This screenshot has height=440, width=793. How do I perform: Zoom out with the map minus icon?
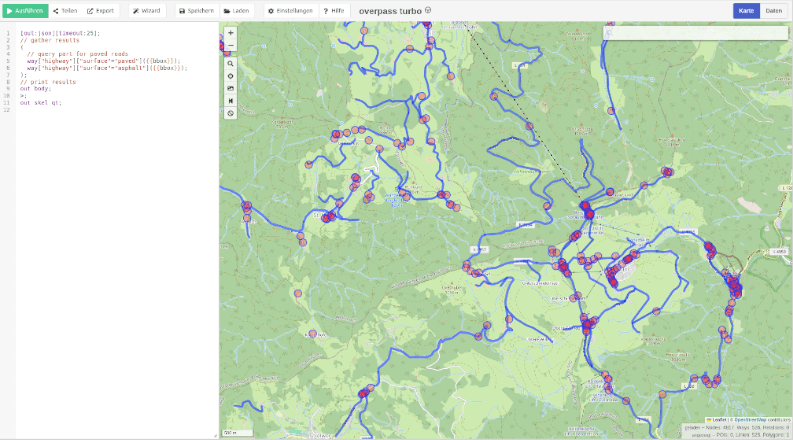tap(231, 45)
